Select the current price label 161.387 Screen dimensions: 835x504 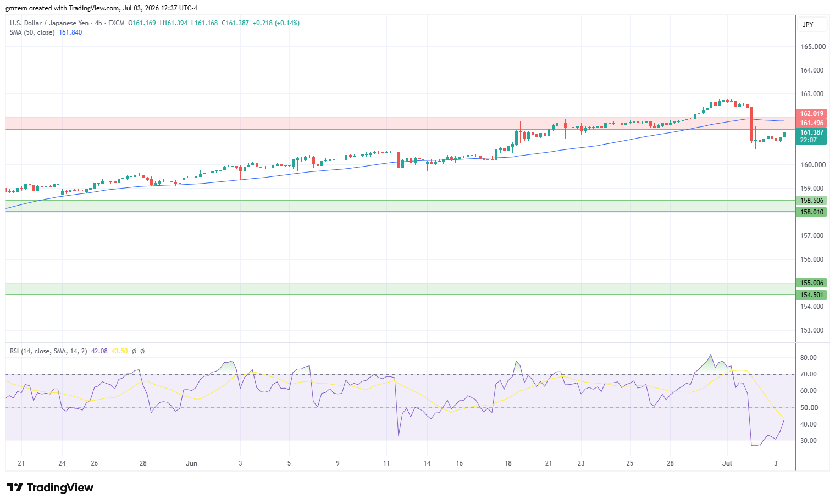[811, 132]
